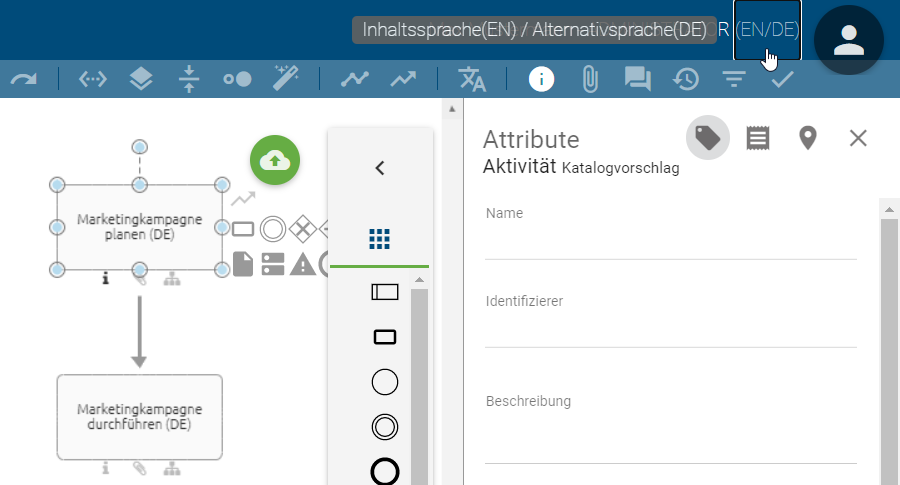Add a task rectangle from the context menu
The width and height of the screenshot is (900, 485).
[243, 230]
